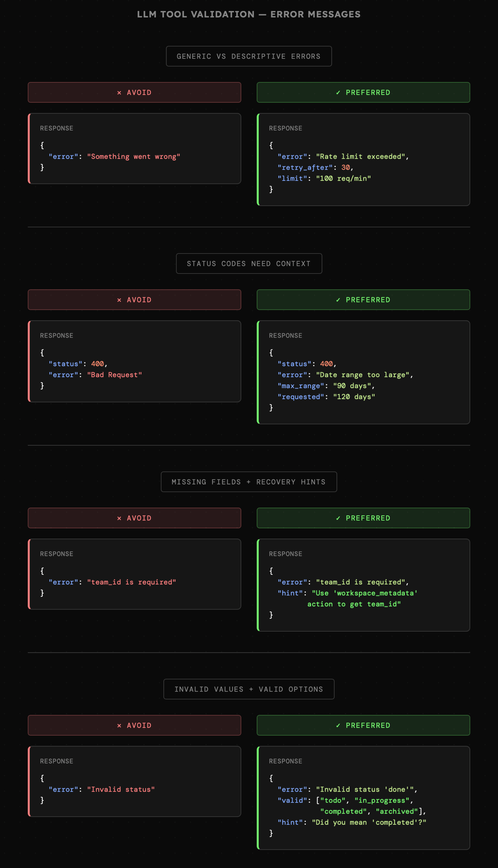Click the × icon in the first AVOID banner
Screen dimensions: 498x868
pyautogui.click(x=119, y=93)
